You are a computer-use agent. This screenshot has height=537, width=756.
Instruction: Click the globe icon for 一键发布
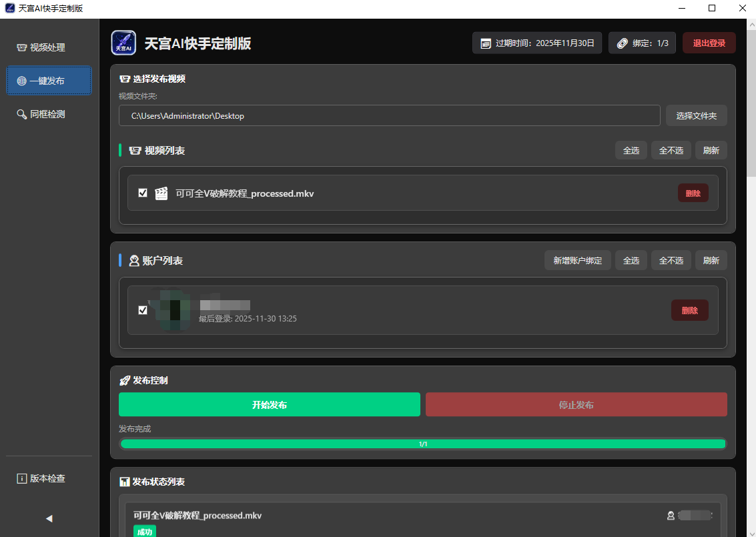[21, 81]
